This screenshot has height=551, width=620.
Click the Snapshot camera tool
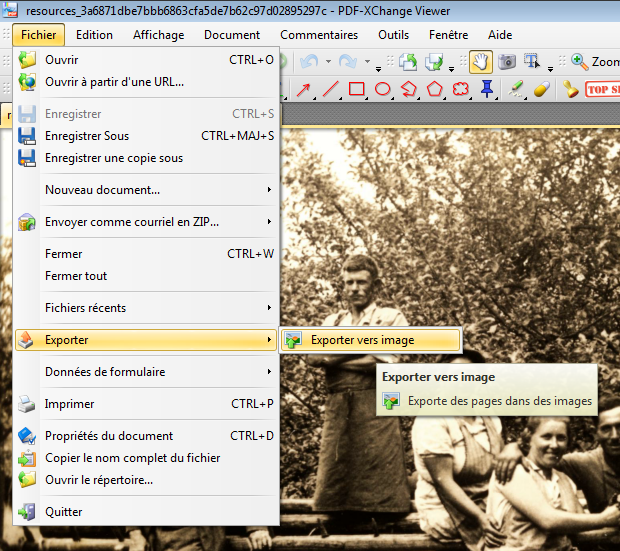coord(507,62)
